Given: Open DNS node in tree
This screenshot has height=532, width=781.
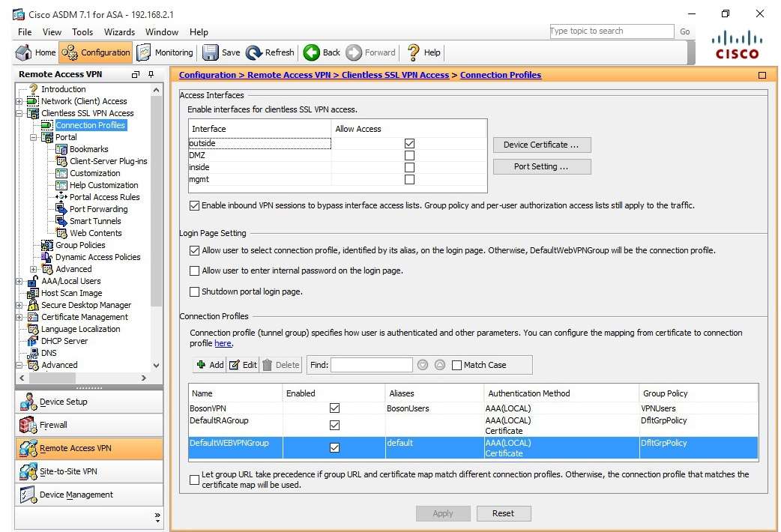Looking at the screenshot, I should tap(49, 353).
